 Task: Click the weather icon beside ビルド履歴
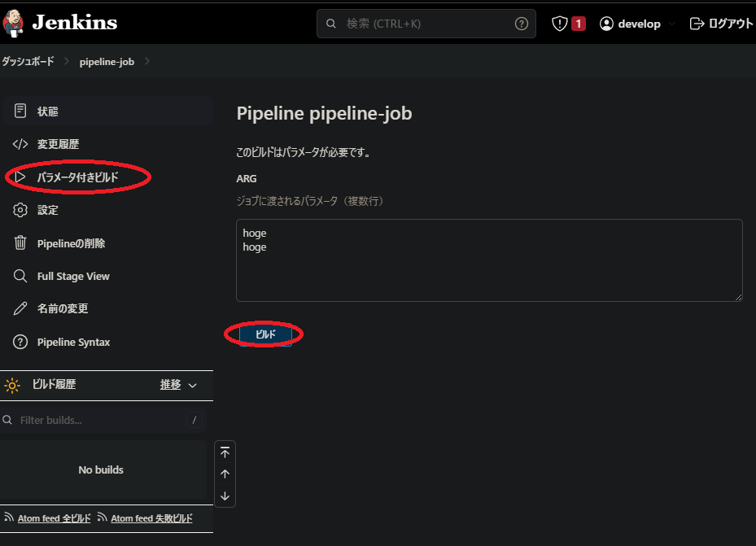click(x=11, y=385)
